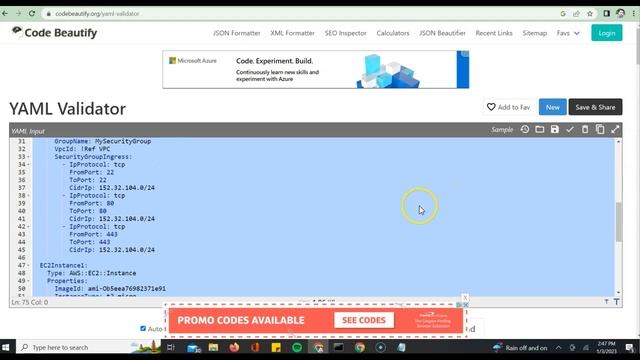Show hidden system tray icons
The height and width of the screenshot is (360, 640).
click(x=558, y=348)
